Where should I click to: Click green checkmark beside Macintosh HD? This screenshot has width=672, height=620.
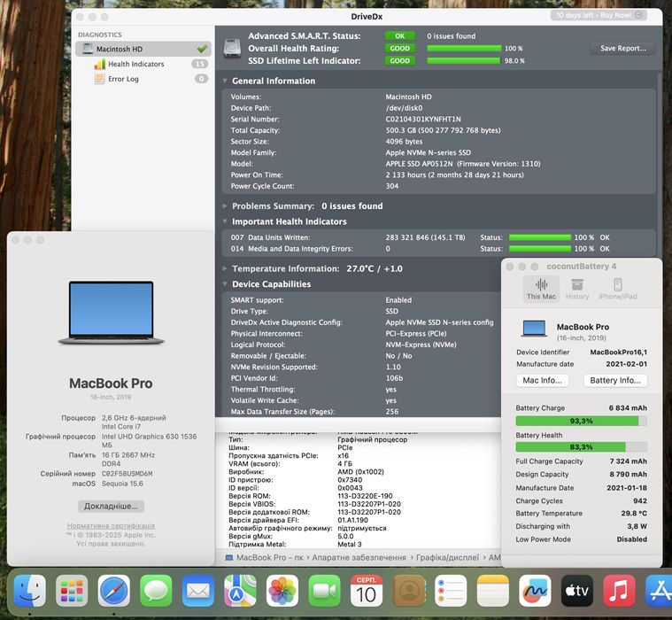tap(202, 49)
